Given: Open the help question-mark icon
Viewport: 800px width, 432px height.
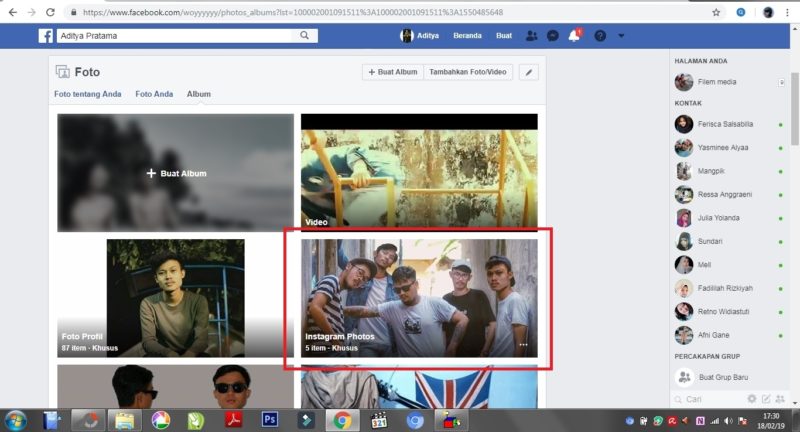Looking at the screenshot, I should (x=600, y=36).
